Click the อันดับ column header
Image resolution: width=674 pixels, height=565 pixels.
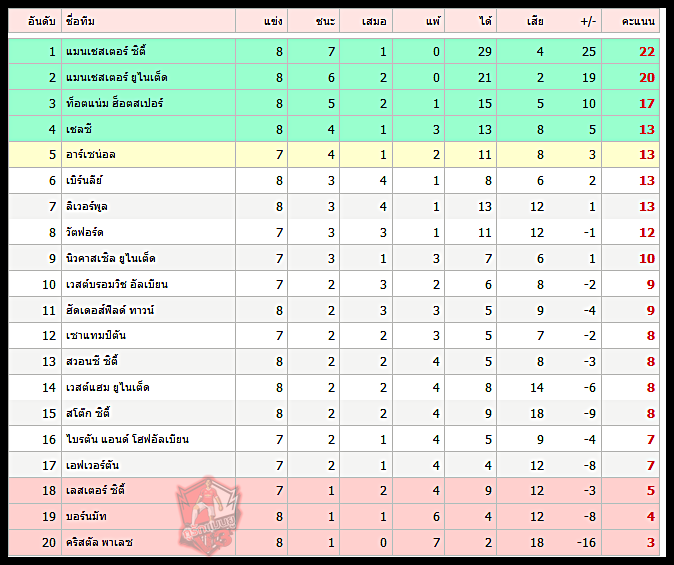coord(42,21)
